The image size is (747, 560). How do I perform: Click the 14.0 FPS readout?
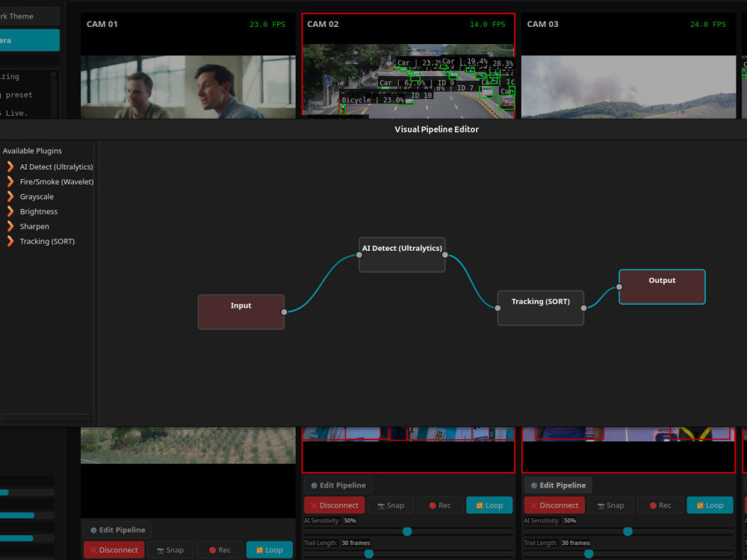pyautogui.click(x=487, y=25)
